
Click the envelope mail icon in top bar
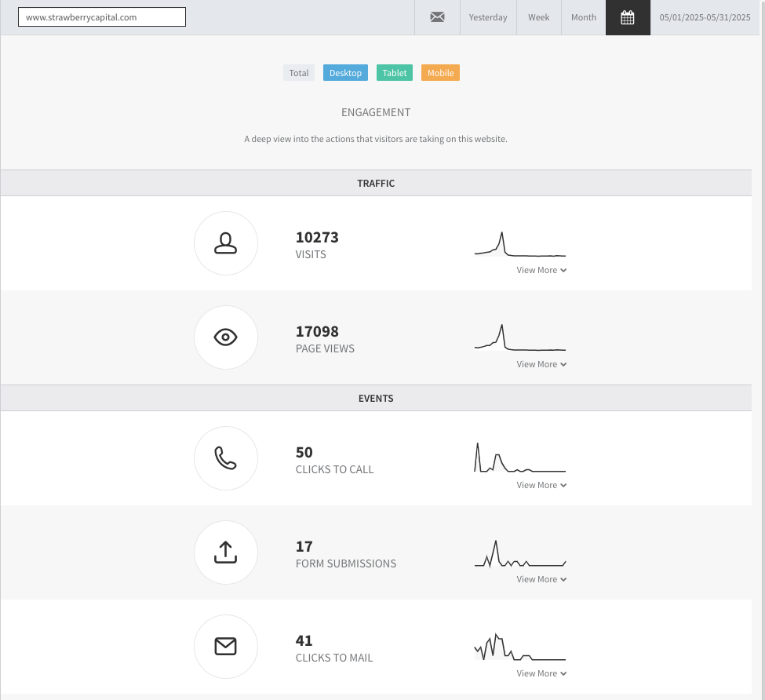tap(437, 17)
